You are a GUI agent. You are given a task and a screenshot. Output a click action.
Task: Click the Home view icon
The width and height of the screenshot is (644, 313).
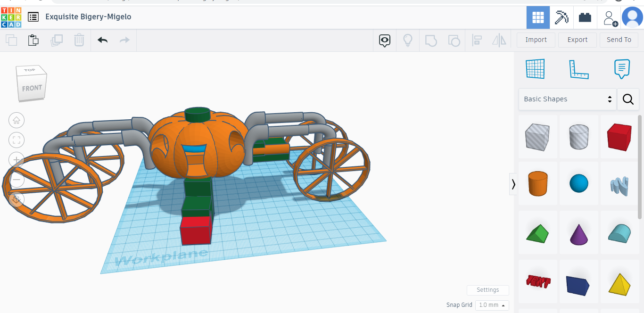tap(17, 120)
